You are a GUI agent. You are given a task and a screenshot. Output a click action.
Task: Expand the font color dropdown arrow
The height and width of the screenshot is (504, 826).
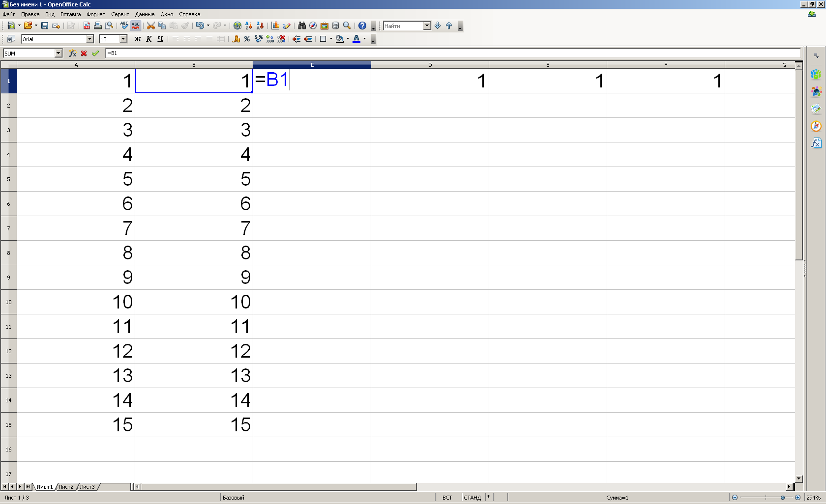pyautogui.click(x=364, y=39)
